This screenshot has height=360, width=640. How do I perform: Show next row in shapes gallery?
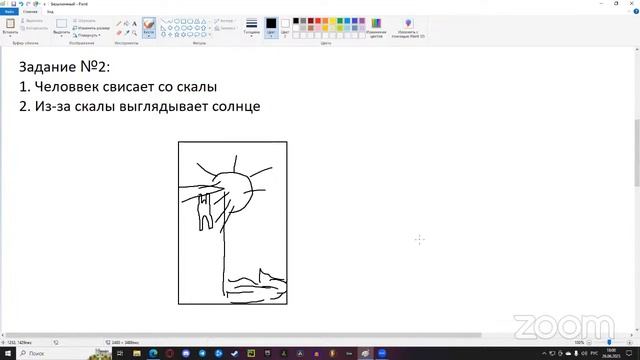point(210,28)
